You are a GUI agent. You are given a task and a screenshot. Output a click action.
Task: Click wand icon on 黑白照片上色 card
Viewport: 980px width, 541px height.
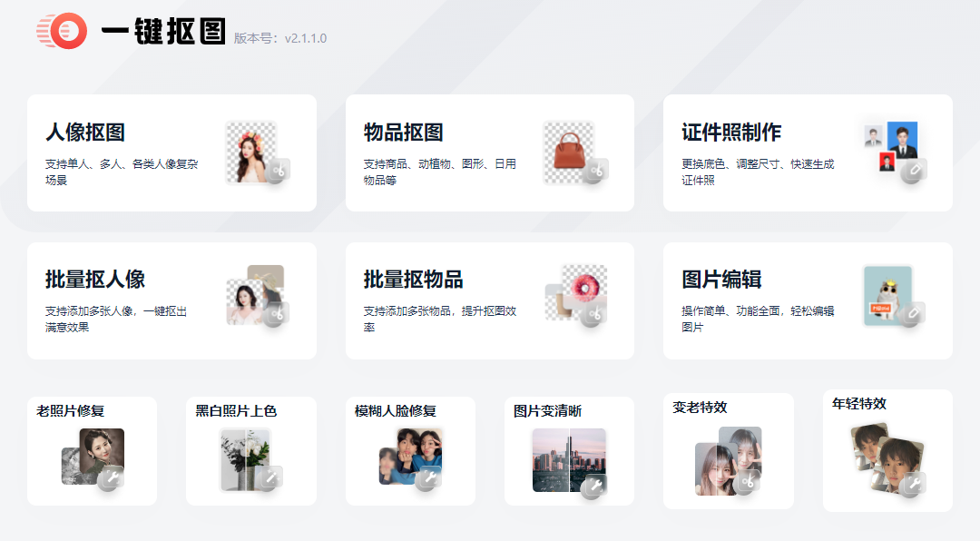270,478
